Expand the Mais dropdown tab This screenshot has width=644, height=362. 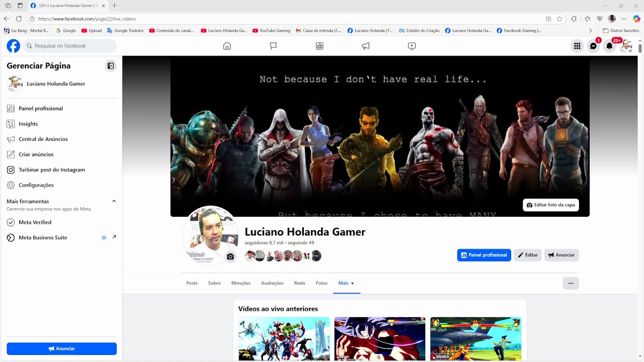[x=346, y=283]
